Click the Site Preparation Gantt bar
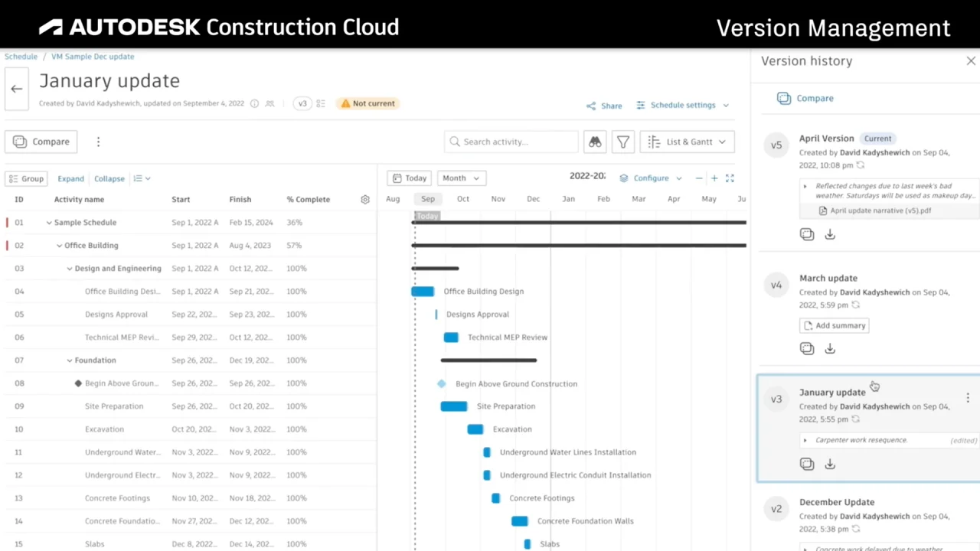Image resolution: width=980 pixels, height=551 pixels. pyautogui.click(x=454, y=406)
